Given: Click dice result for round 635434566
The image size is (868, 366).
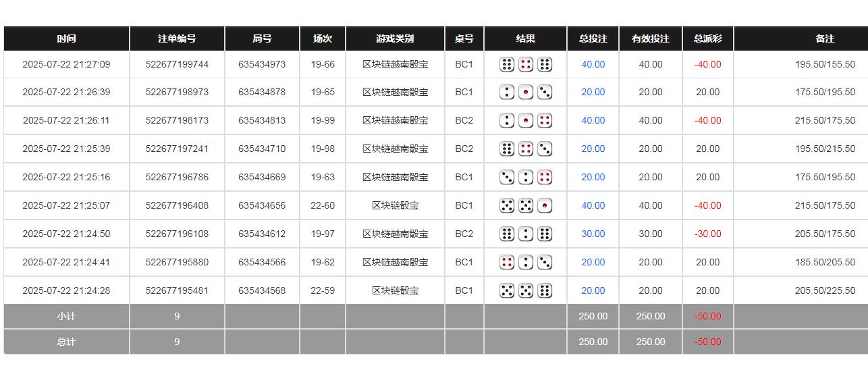Looking at the screenshot, I should [526, 263].
